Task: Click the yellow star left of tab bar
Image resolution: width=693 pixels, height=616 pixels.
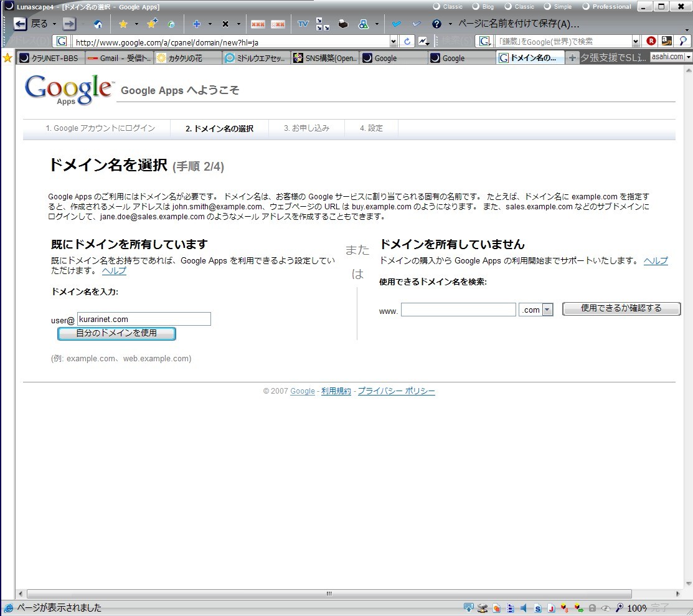Action: [x=7, y=58]
